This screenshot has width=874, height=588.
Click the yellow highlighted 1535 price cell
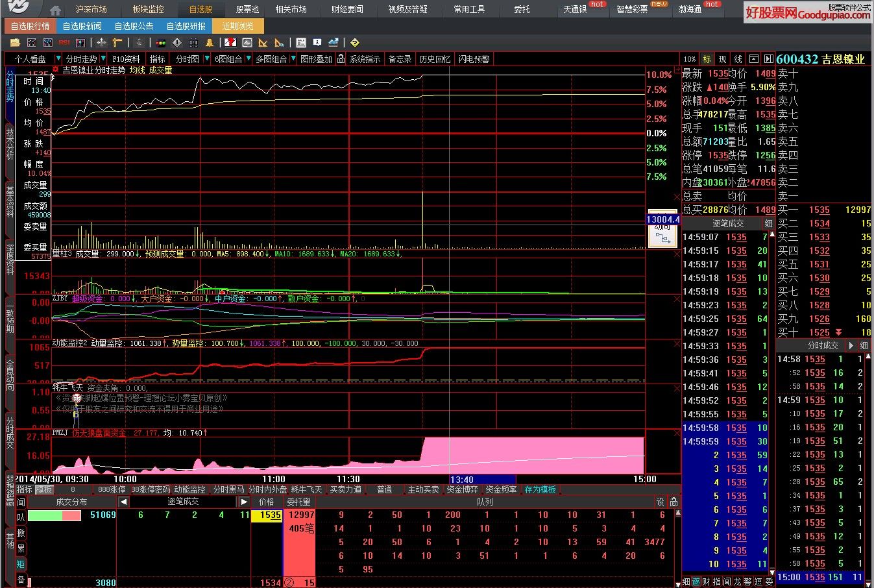[267, 515]
